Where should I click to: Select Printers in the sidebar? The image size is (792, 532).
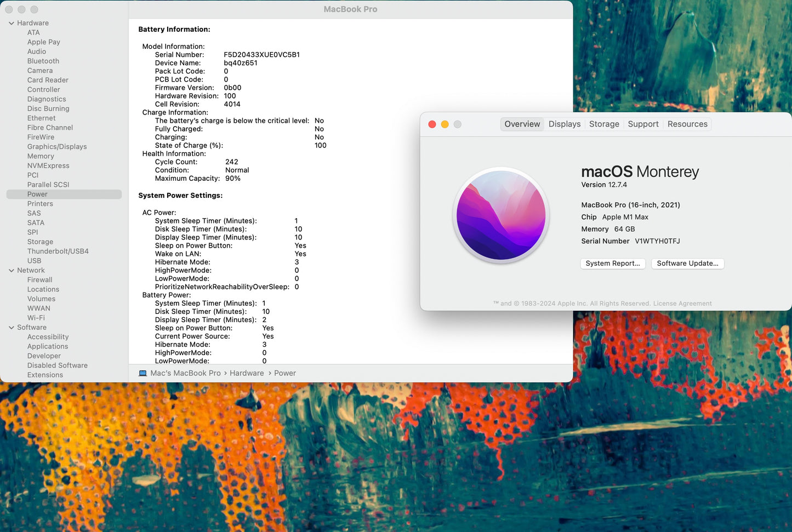[40, 204]
